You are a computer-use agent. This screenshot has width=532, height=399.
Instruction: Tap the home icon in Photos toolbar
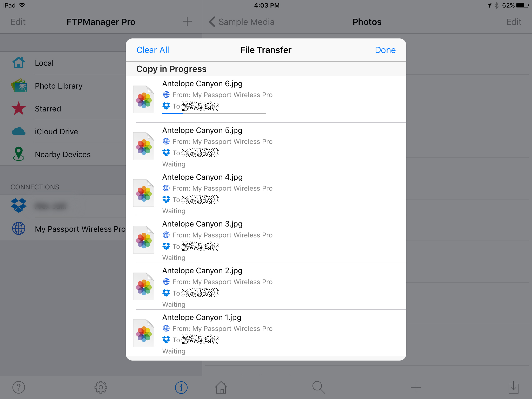pyautogui.click(x=221, y=387)
